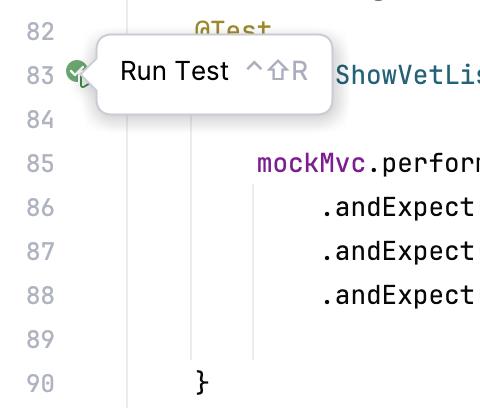The width and height of the screenshot is (480, 408).
Task: Click the .perform call on line 85
Action: 425,164
